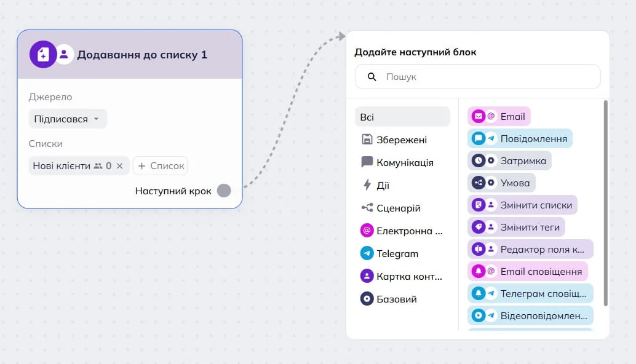The height and width of the screenshot is (364, 636).
Task: Add a list via + Список button
Action: coord(161,166)
